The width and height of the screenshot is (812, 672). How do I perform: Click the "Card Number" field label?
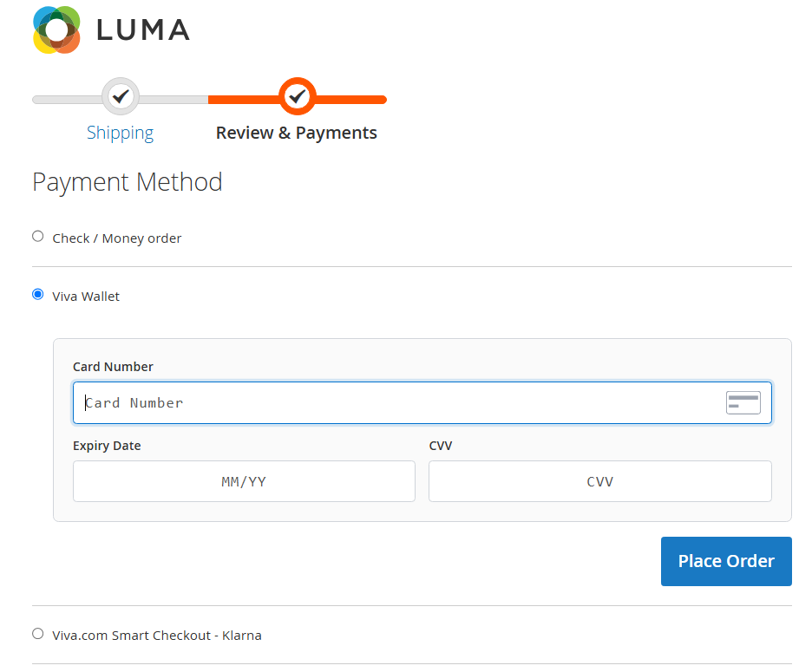click(113, 367)
